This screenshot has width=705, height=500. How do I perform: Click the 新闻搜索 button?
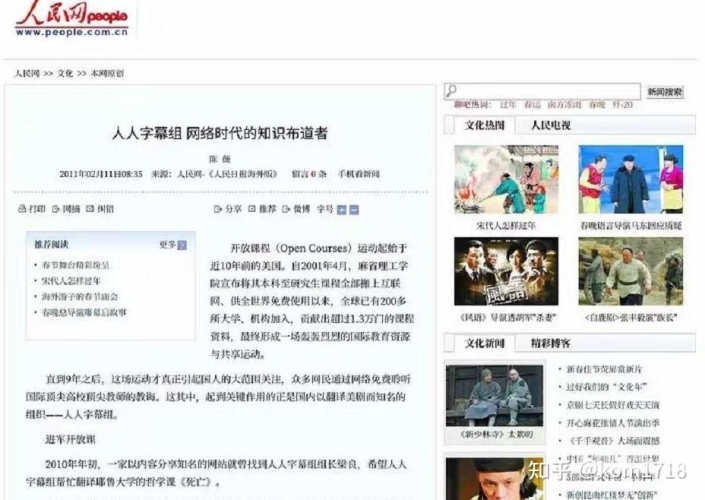pos(665,92)
